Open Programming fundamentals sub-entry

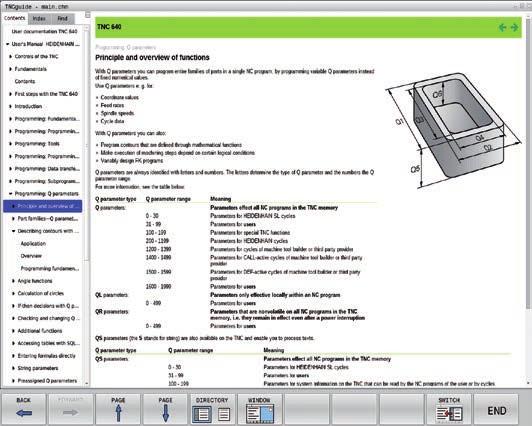(x=50, y=269)
